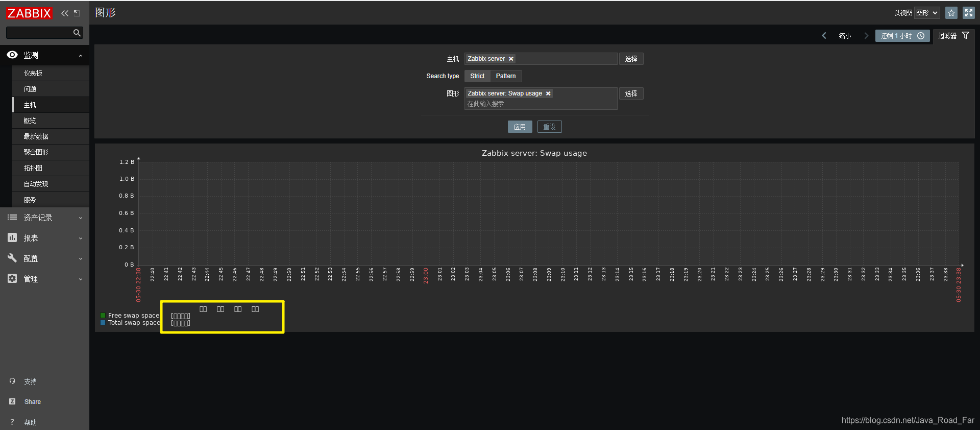This screenshot has height=430, width=980.
Task: Open the 以视图 图形 dropdown
Action: pyautogui.click(x=927, y=13)
